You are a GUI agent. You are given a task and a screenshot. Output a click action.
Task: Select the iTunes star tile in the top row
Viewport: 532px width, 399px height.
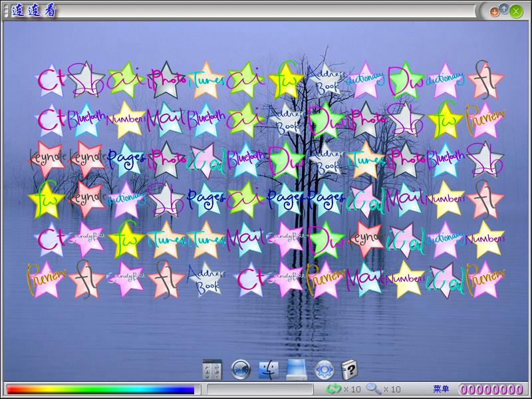coord(206,80)
